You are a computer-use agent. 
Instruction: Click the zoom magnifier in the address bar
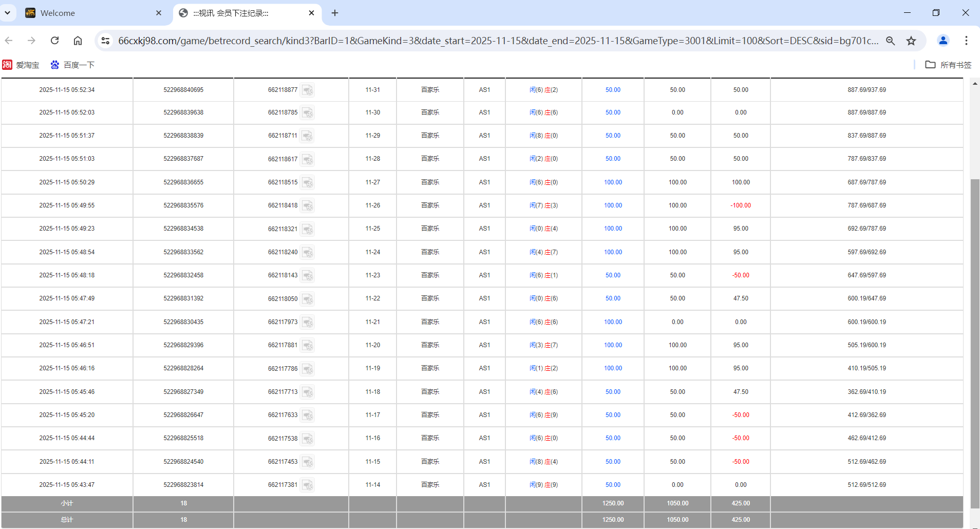pos(891,41)
